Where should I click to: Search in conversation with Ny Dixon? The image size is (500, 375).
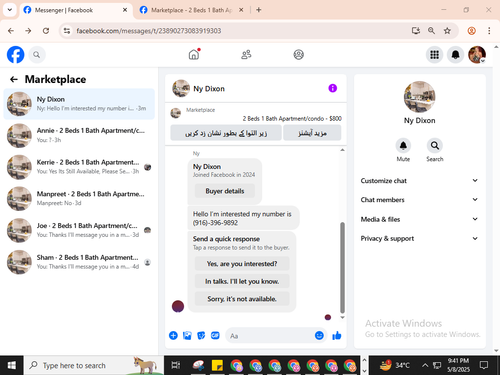(435, 146)
